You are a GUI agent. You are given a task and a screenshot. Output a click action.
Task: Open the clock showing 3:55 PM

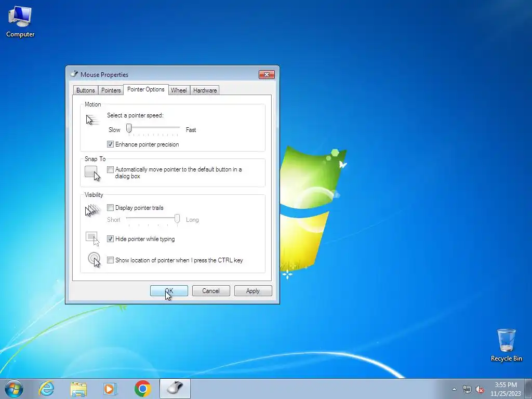click(x=506, y=385)
